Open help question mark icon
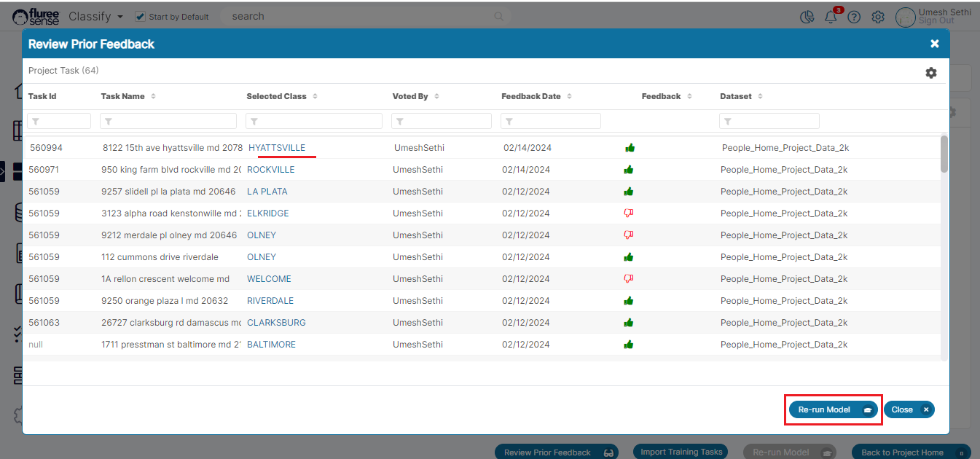Viewport: 980px width, 459px height. coord(854,17)
